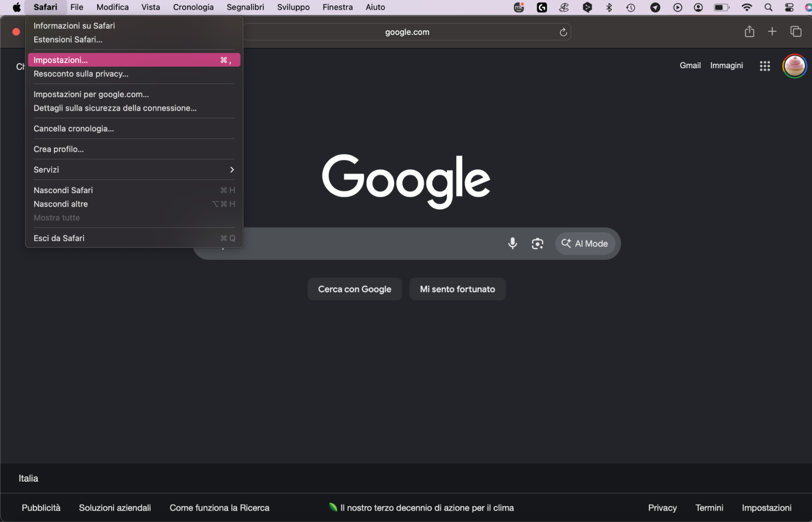Viewport: 812px width, 522px height.
Task: Activate AI Mode button
Action: click(x=585, y=243)
